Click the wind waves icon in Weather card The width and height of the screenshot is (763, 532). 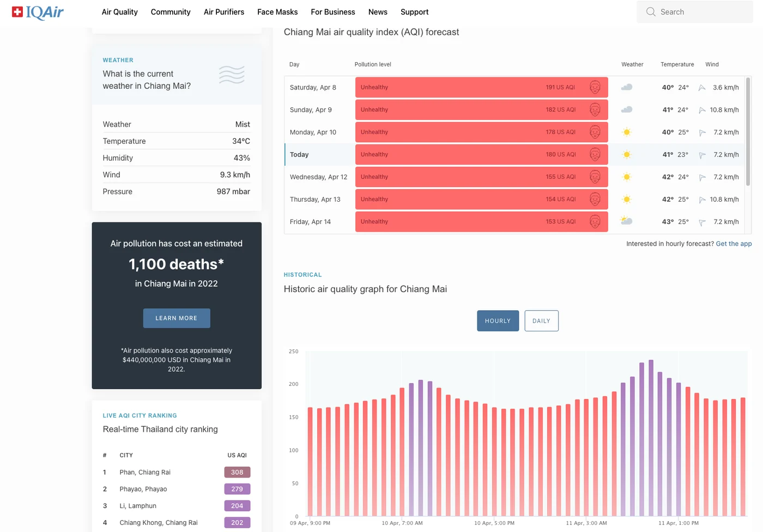[232, 74]
